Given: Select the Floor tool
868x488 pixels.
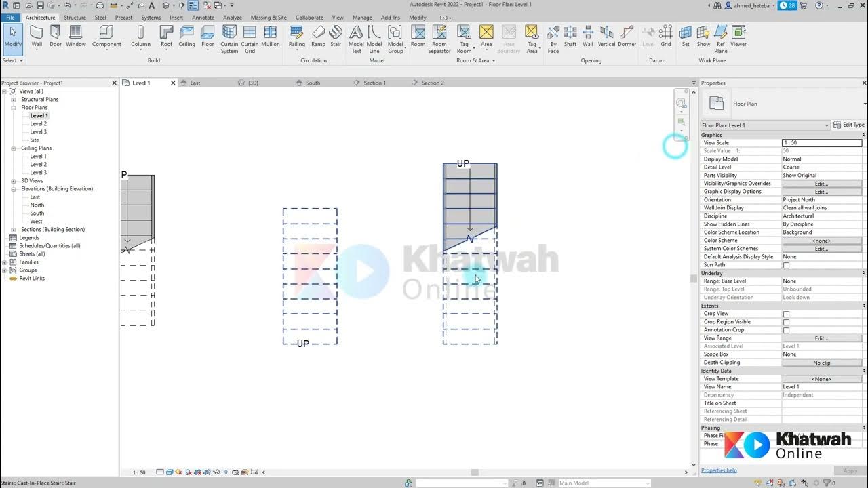Looking at the screenshot, I should [208, 37].
